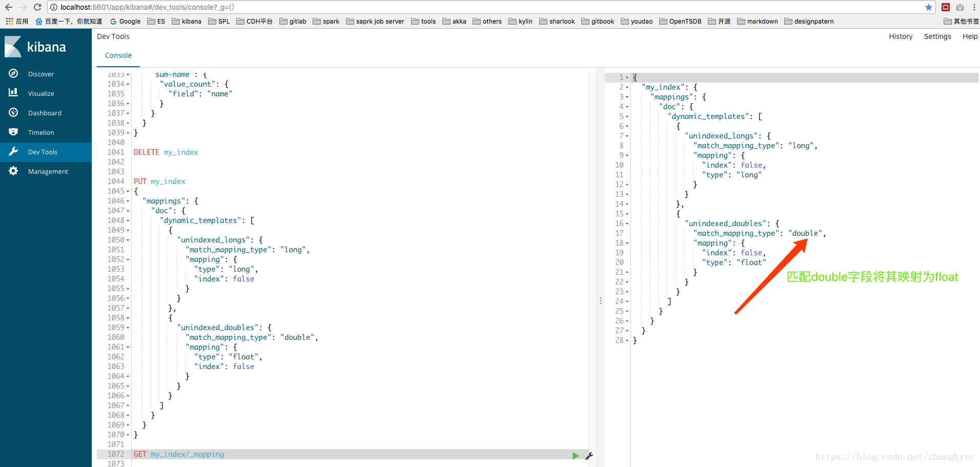980x467 pixels.
Task: Open the gitlab bookmarks folder
Action: [293, 22]
